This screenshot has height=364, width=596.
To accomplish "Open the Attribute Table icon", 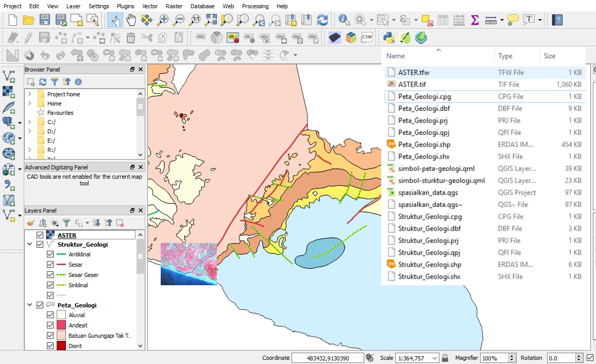I will 442,20.
